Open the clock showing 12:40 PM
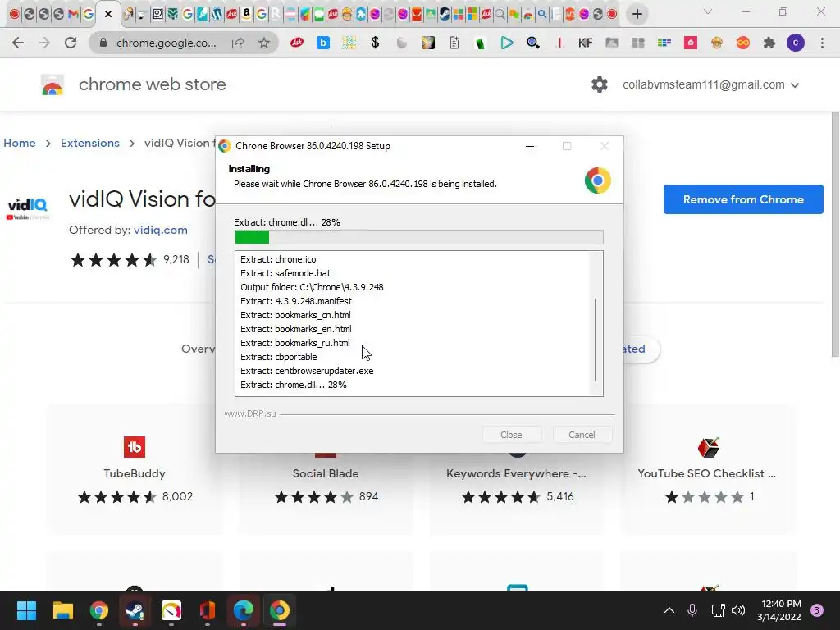This screenshot has width=840, height=630. 779,610
